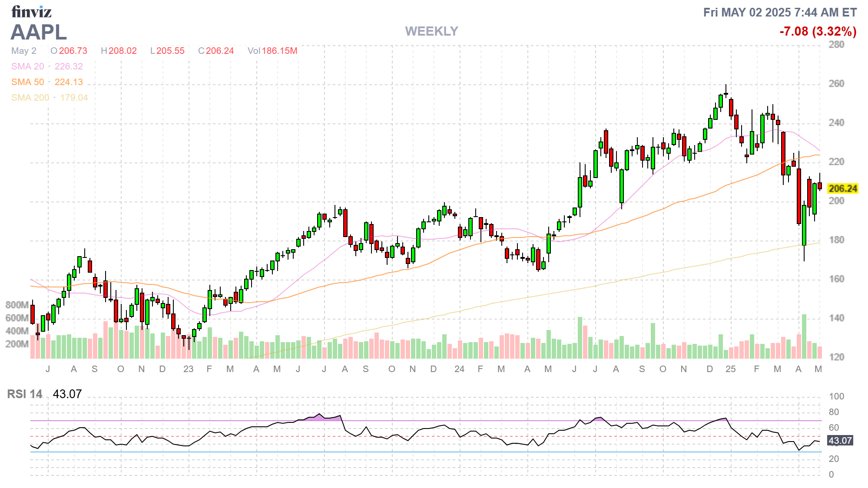Image resolution: width=868 pixels, height=488 pixels.
Task: Click the '25' year marker on time axis
Action: click(730, 369)
